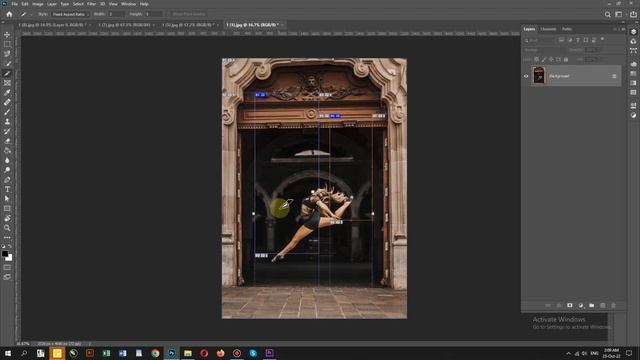Open the Search icon at top right
Image resolution: width=640 pixels, height=360 pixels.
(607, 14)
